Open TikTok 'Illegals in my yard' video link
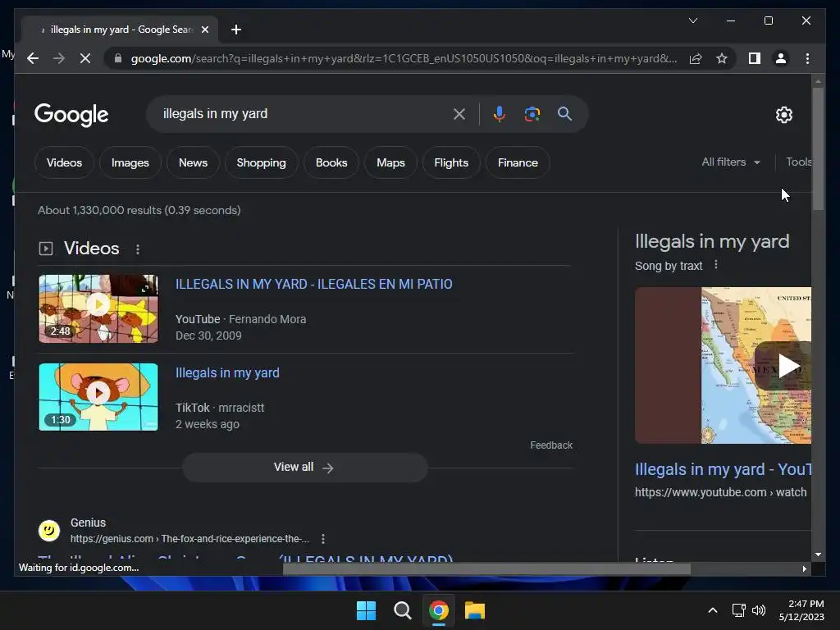Screen dimensions: 840x630 [x=227, y=373]
